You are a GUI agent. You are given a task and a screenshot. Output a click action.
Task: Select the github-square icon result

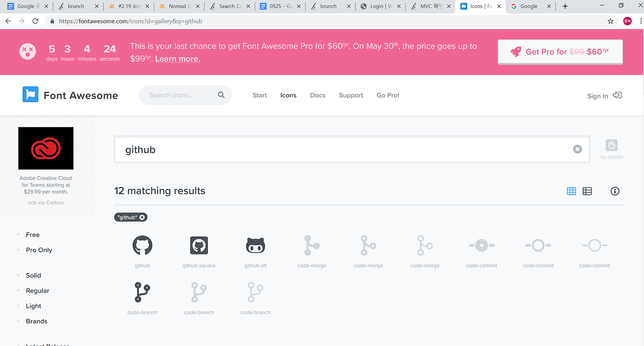[x=199, y=246]
